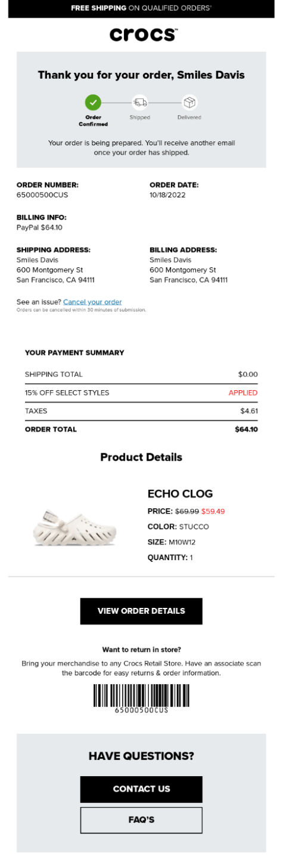The image size is (283, 868).
Task: Click the 15% OFF APPLIED label
Action: pyautogui.click(x=243, y=393)
